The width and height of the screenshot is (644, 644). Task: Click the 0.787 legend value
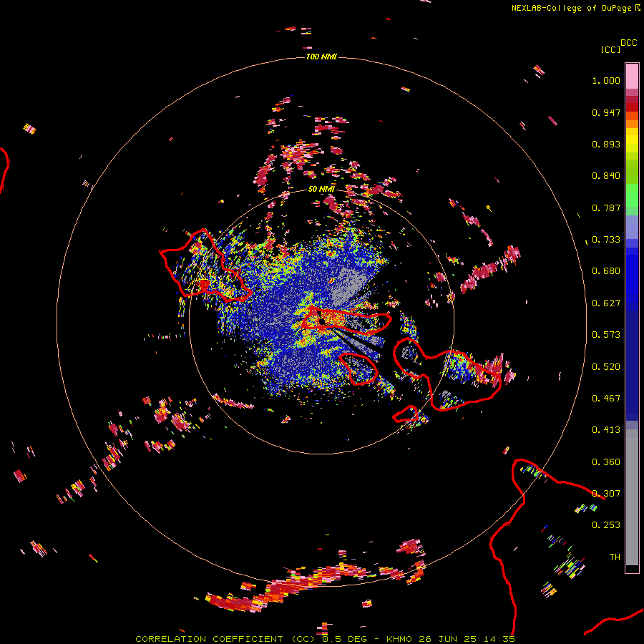(606, 208)
